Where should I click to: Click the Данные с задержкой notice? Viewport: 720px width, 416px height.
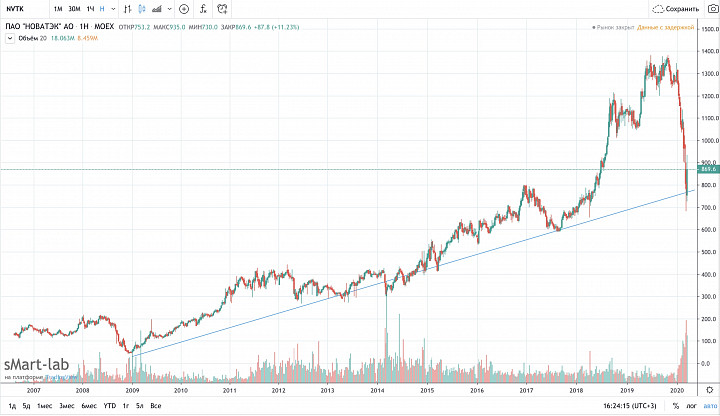[x=666, y=28]
